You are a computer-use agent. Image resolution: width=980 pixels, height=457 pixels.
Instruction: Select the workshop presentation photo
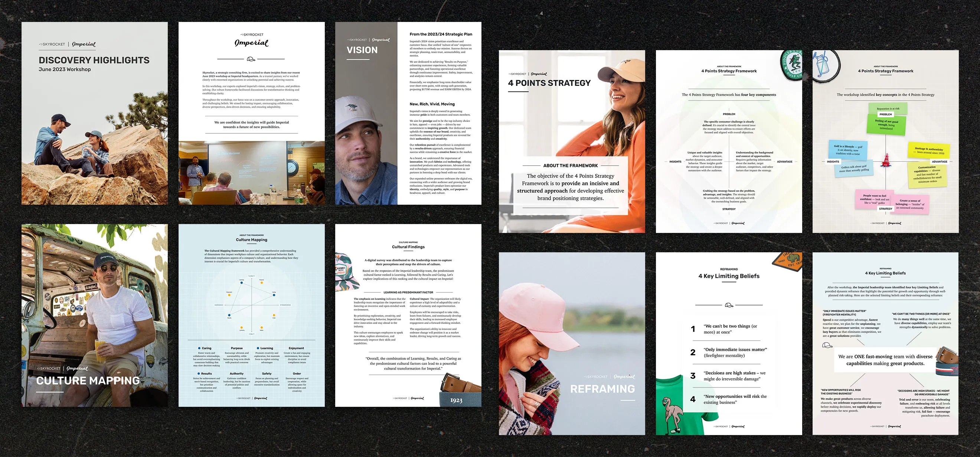[x=251, y=173]
